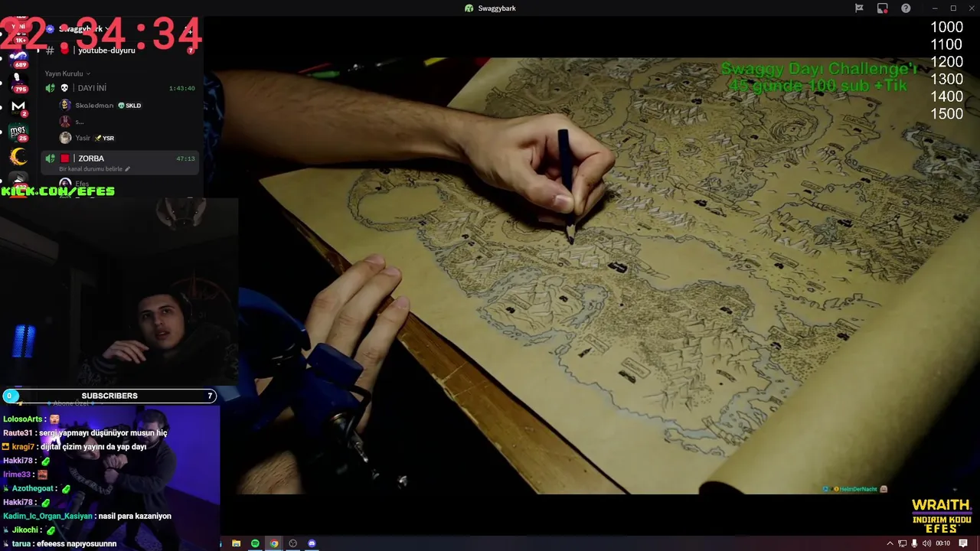Open the server icon with 689 badge

(18, 58)
